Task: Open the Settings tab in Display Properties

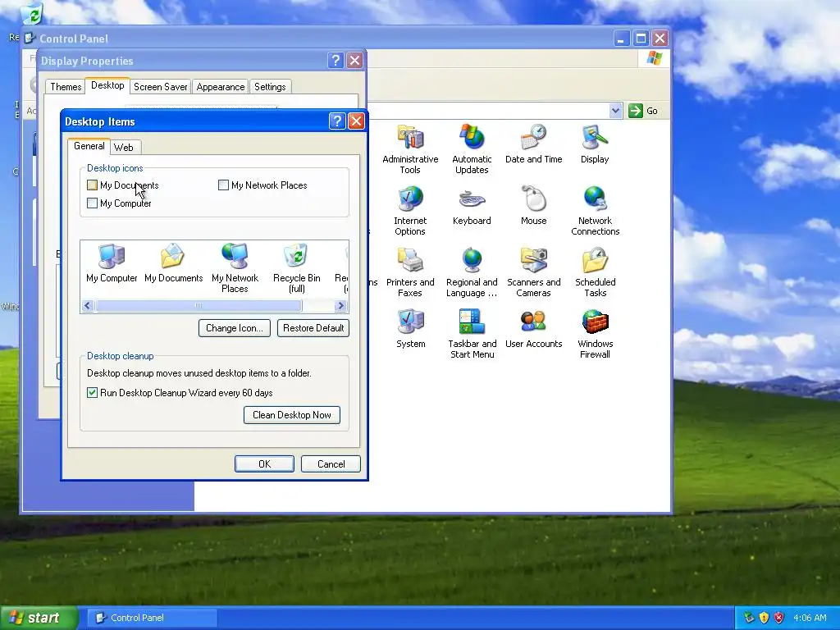Action: [270, 87]
